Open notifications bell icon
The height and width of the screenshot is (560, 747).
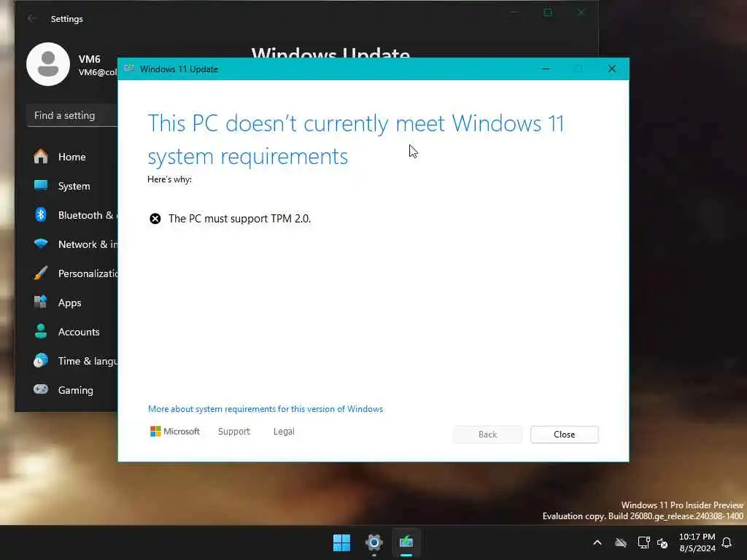click(x=727, y=542)
